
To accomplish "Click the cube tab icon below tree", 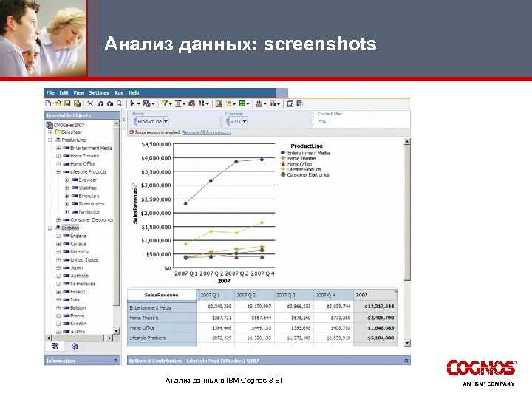I will pos(75,347).
